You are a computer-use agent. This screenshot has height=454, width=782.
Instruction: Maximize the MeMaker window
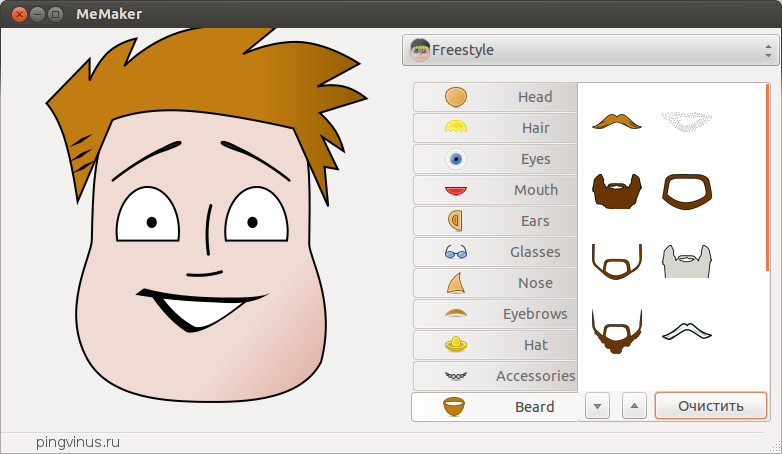pyautogui.click(x=55, y=14)
